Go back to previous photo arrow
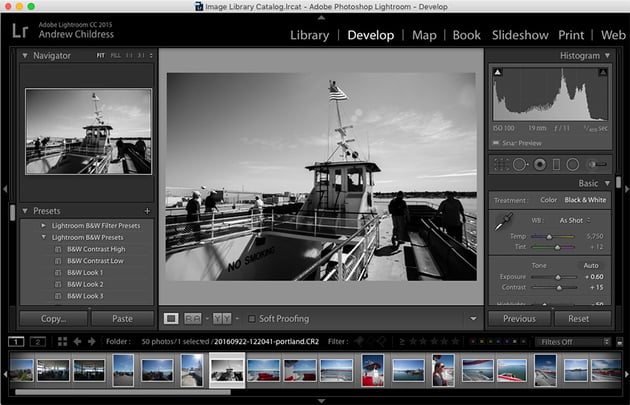Image resolution: width=630 pixels, height=405 pixels. (x=77, y=342)
